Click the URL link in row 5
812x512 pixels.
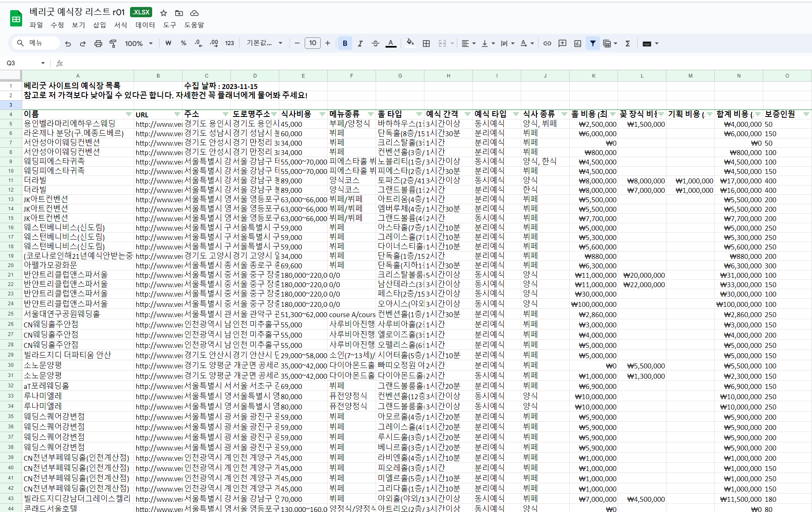[158, 124]
